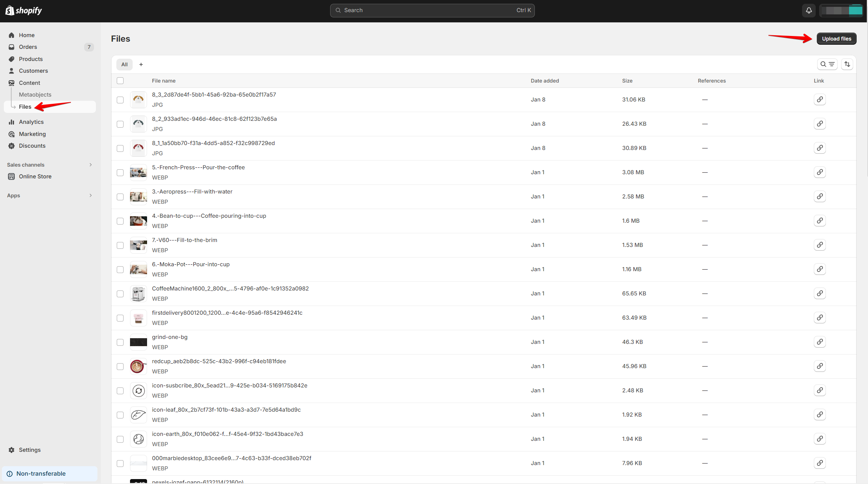
Task: Select the All tab
Action: (124, 64)
